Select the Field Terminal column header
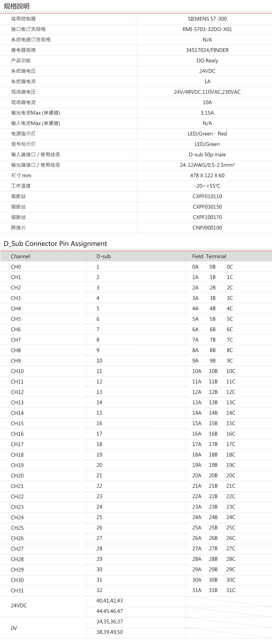 (x=209, y=256)
